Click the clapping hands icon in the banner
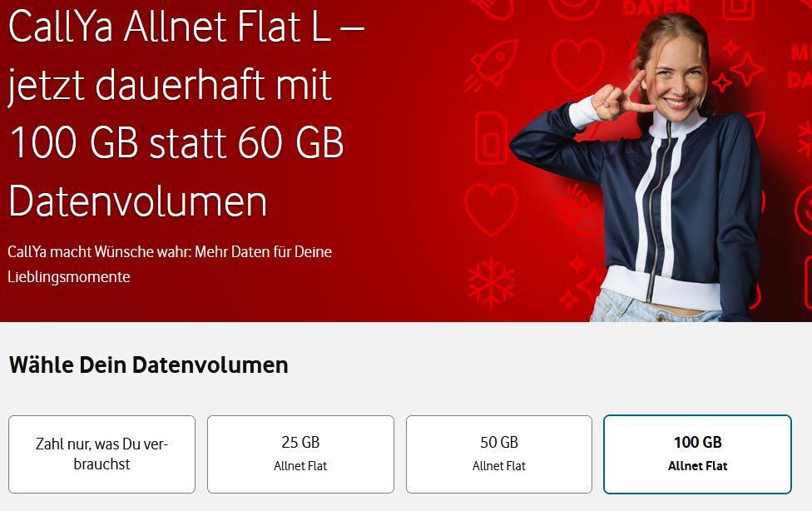The image size is (812, 511). 577,210
